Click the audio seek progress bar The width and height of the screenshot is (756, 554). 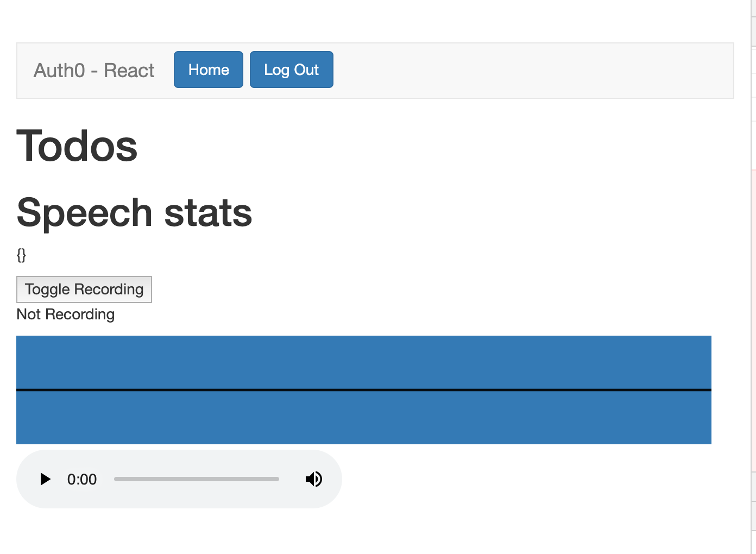coord(196,479)
